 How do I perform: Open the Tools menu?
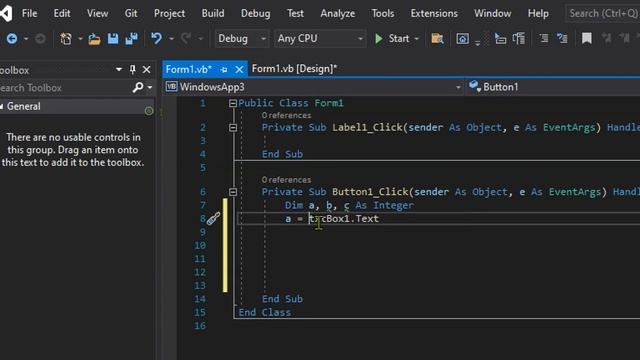tap(383, 13)
